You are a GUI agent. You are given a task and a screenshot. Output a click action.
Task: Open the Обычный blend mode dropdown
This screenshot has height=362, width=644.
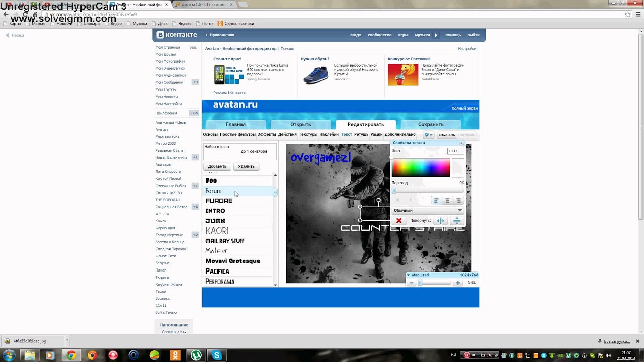(428, 210)
